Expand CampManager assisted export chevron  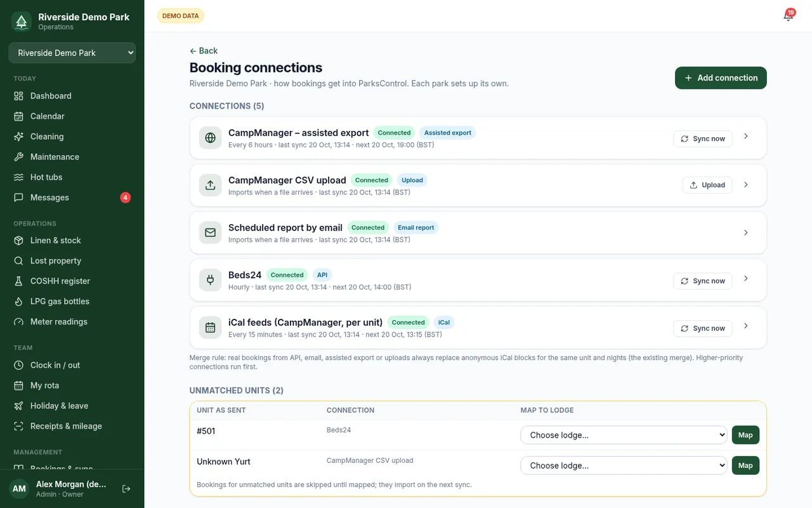tap(746, 137)
